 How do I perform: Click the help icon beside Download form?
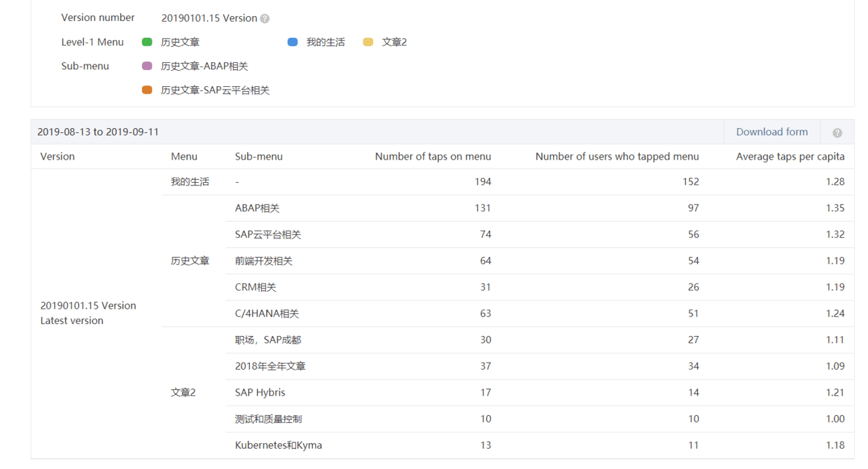[x=837, y=133]
